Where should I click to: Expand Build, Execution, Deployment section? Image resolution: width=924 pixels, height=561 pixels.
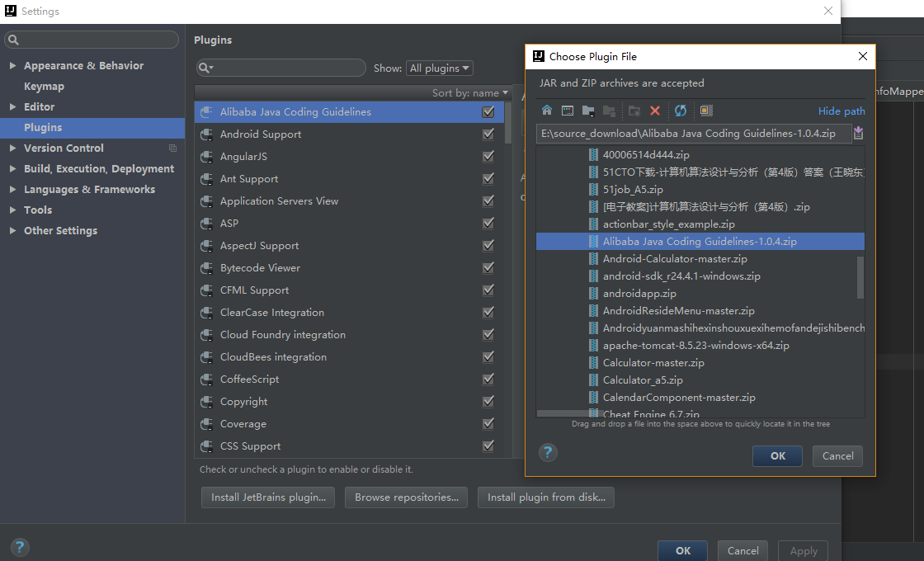[12, 168]
